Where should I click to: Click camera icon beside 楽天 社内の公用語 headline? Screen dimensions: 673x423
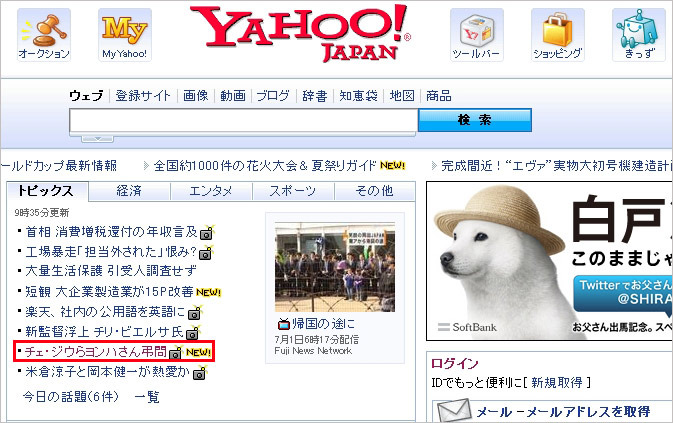195,313
